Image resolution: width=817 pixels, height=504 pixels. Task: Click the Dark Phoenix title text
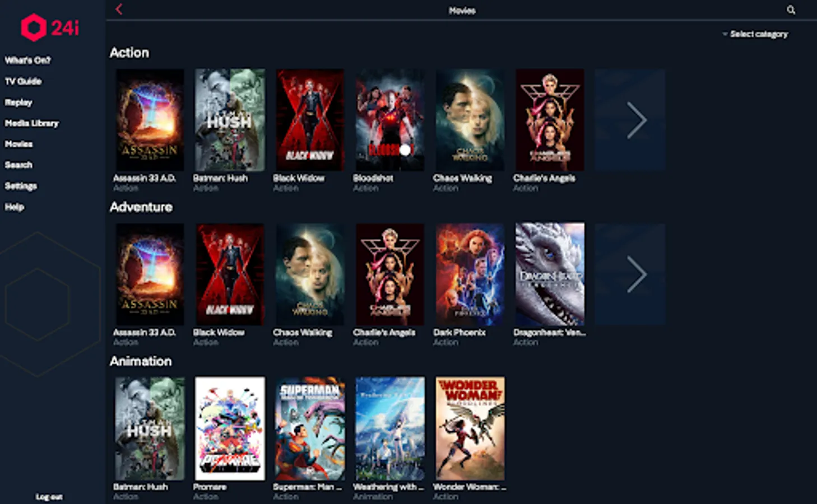(x=459, y=333)
